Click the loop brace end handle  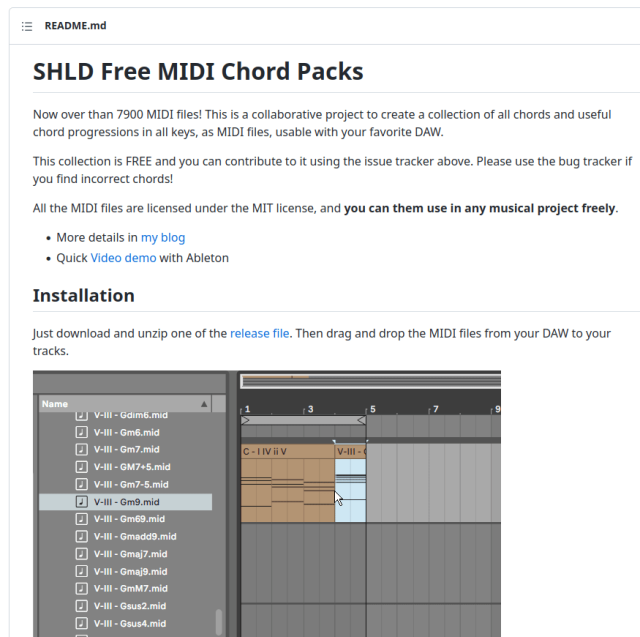363,421
